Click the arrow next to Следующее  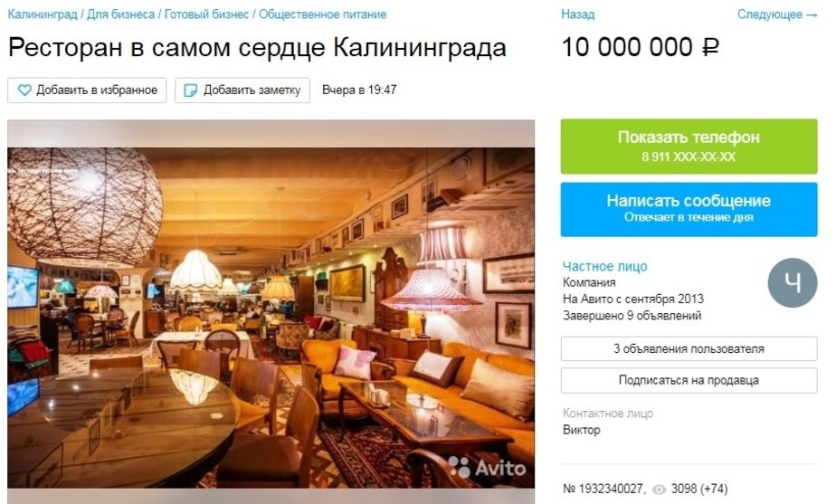tap(812, 15)
